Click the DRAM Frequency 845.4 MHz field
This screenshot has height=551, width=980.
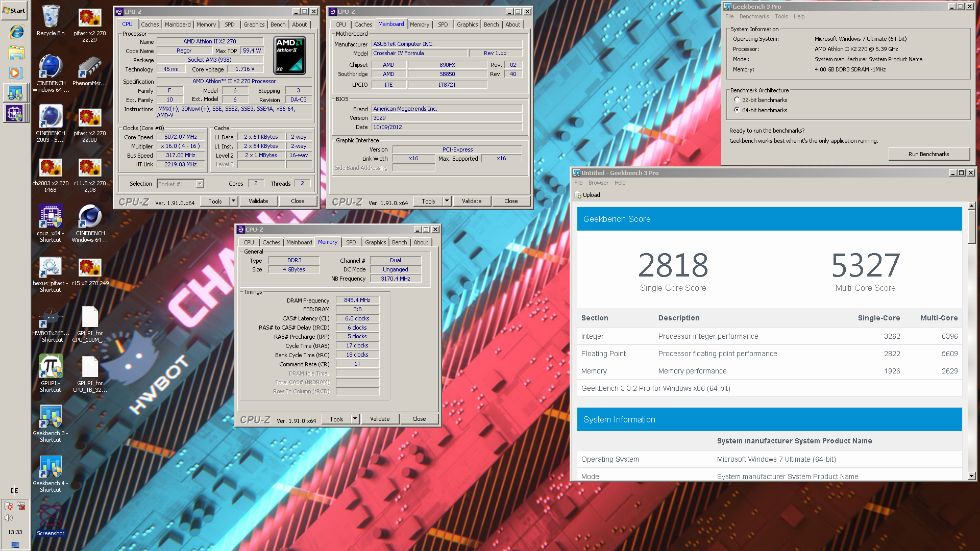point(357,300)
